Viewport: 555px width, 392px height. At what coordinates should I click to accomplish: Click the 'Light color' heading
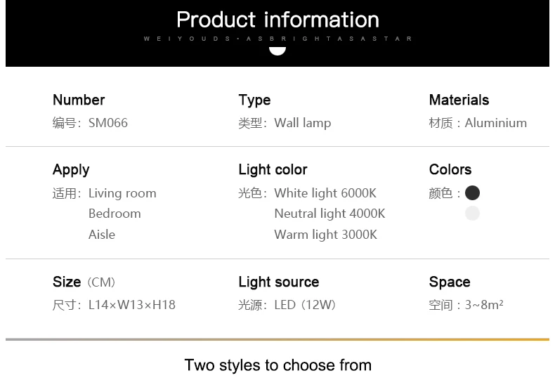(x=273, y=169)
